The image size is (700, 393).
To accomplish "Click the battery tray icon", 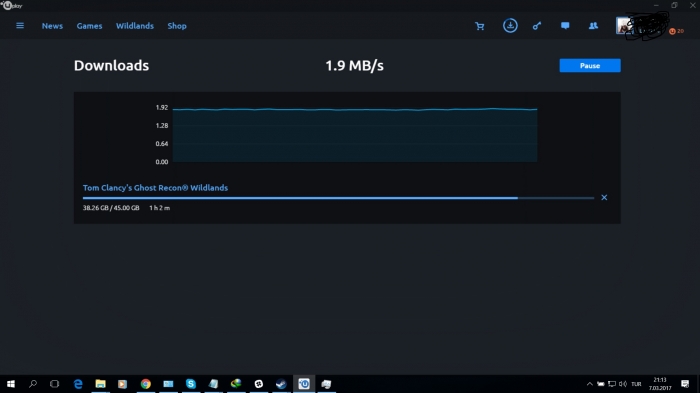I will [601, 384].
